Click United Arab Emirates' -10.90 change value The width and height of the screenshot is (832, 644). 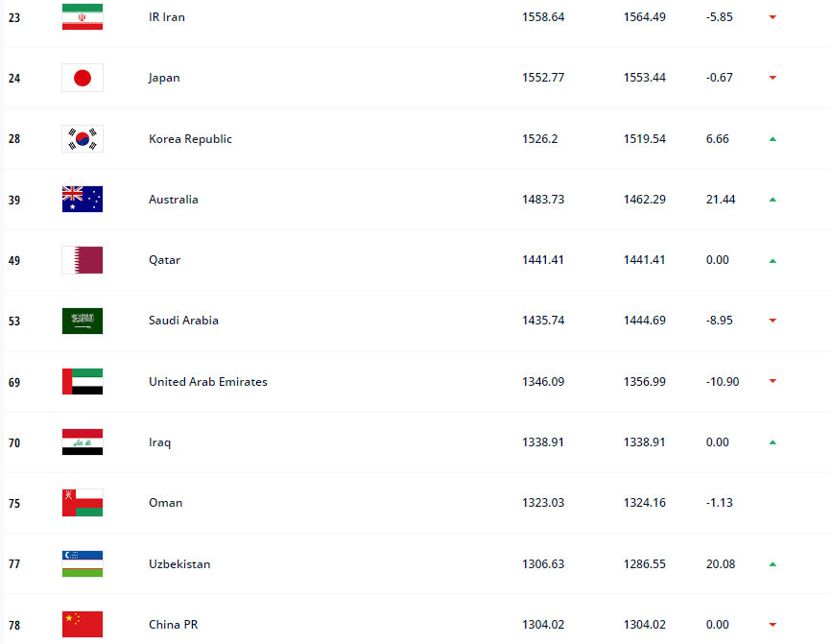coord(722,382)
